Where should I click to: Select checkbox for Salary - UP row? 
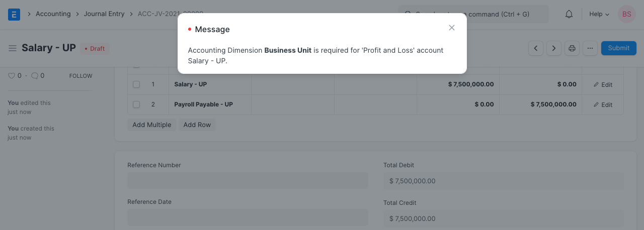[x=136, y=84]
